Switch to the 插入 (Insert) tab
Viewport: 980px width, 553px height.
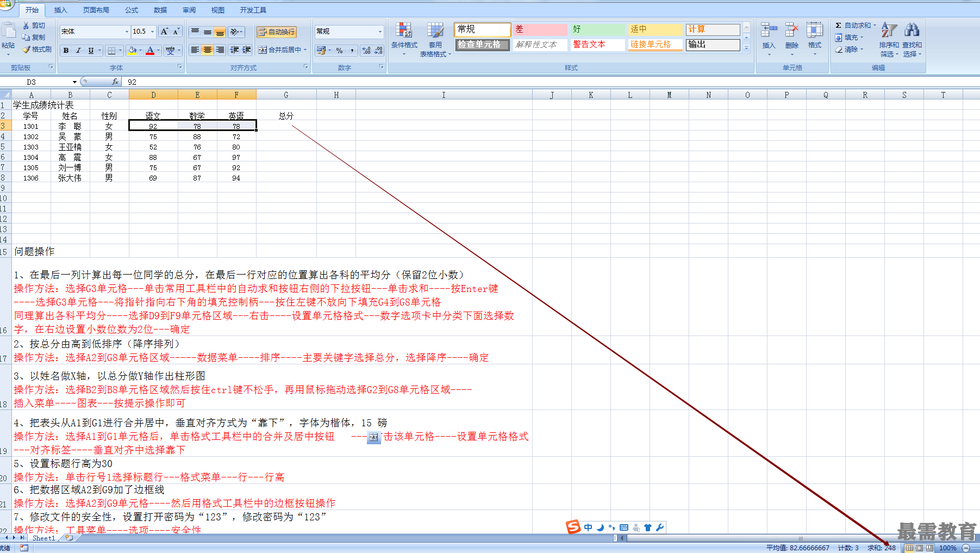click(61, 10)
